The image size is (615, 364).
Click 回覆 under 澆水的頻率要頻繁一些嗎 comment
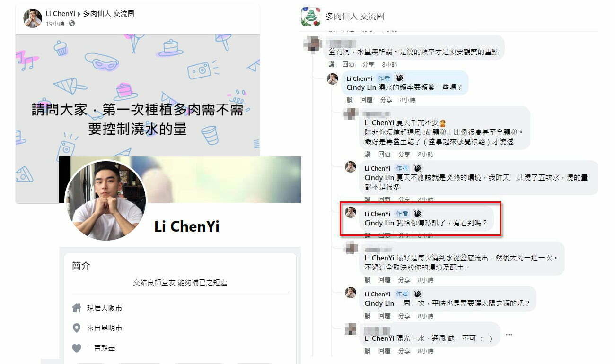[x=367, y=100]
